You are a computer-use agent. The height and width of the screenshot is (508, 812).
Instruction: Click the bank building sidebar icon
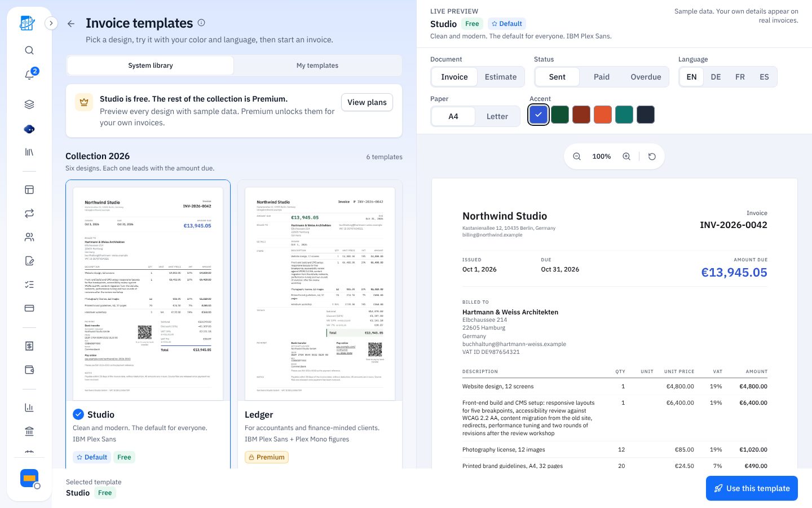point(29,431)
